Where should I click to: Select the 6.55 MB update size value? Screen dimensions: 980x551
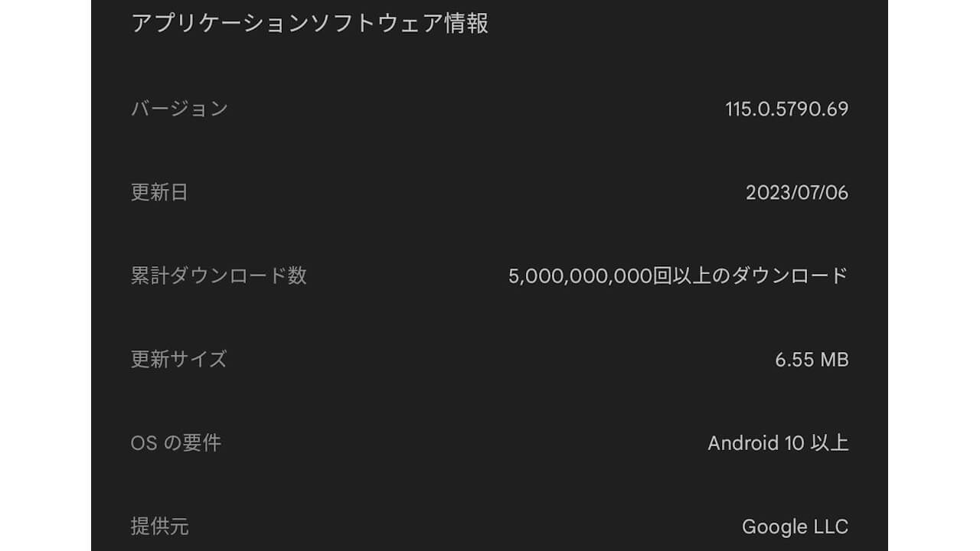tap(812, 360)
